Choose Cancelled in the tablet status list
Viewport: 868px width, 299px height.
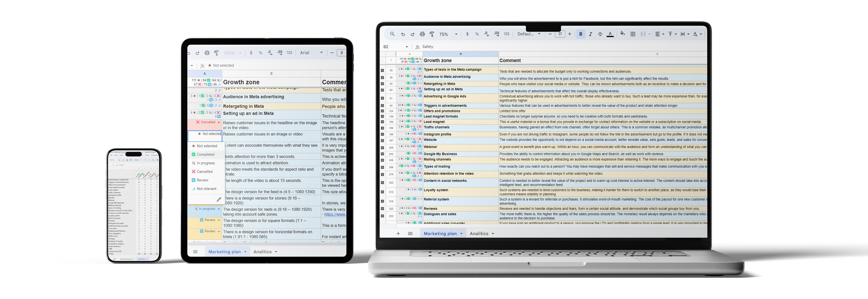[x=204, y=172]
